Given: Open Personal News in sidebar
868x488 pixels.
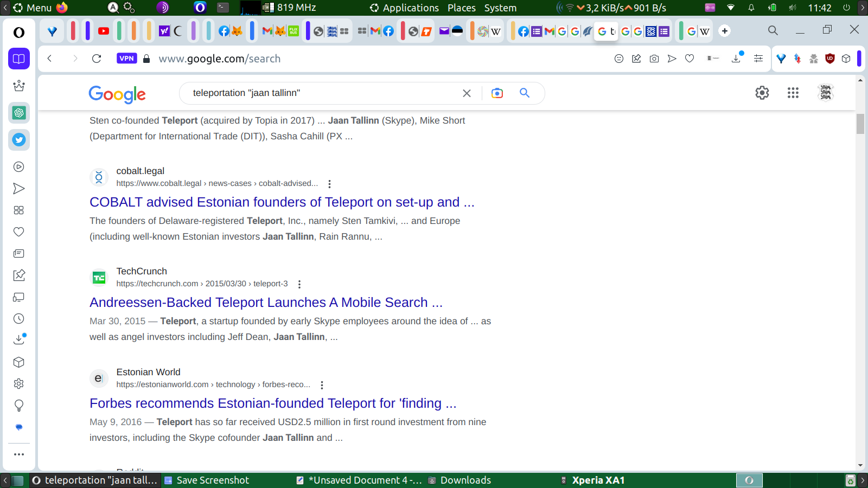Looking at the screenshot, I should click(19, 254).
